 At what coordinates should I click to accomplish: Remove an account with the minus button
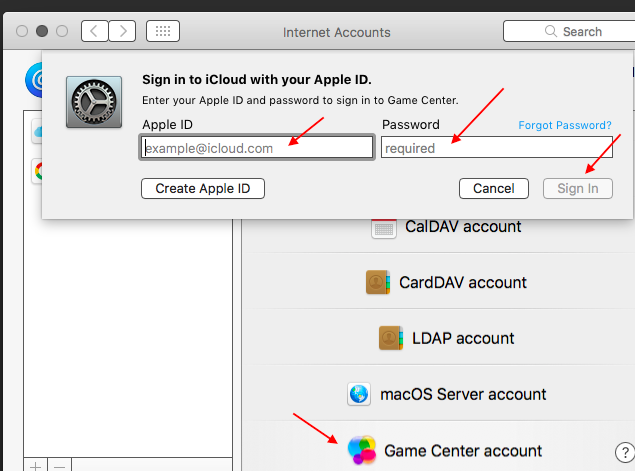pos(60,466)
